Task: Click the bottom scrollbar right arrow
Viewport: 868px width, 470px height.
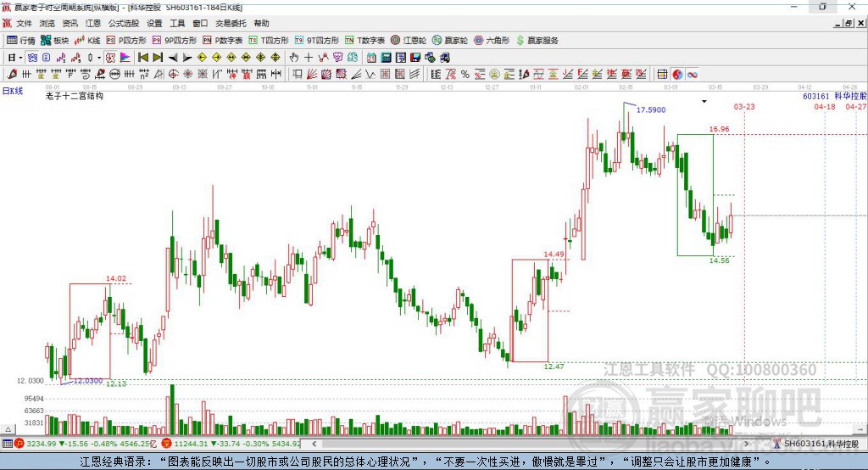Action: pos(746,444)
